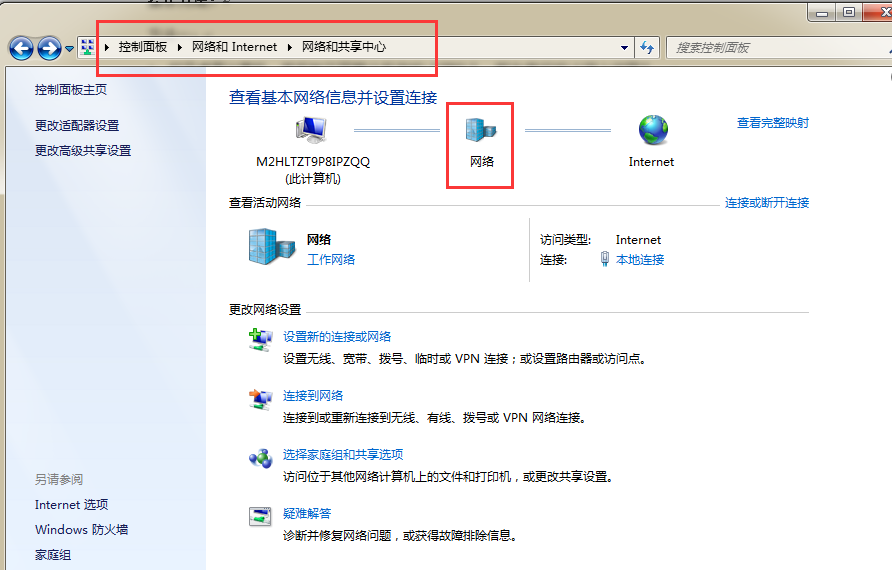The width and height of the screenshot is (892, 570).
Task: Expand arrow before 控制面板 breadcrumb
Action: point(106,47)
